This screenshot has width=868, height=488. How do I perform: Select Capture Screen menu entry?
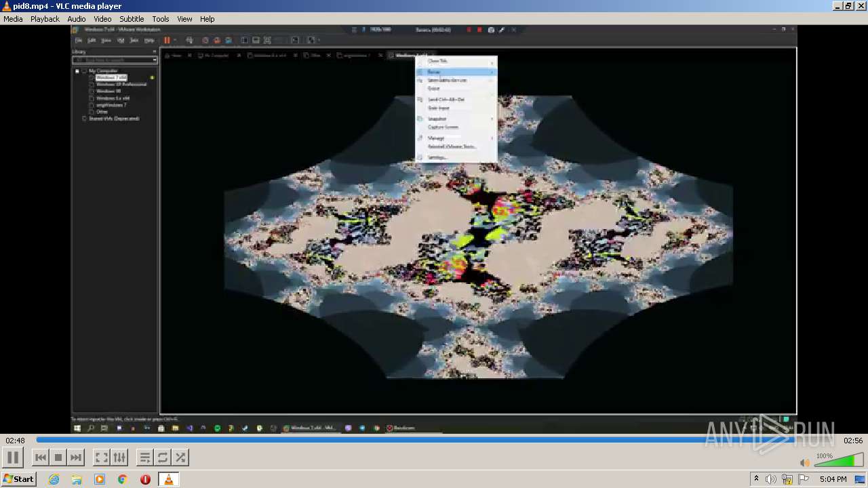point(456,127)
